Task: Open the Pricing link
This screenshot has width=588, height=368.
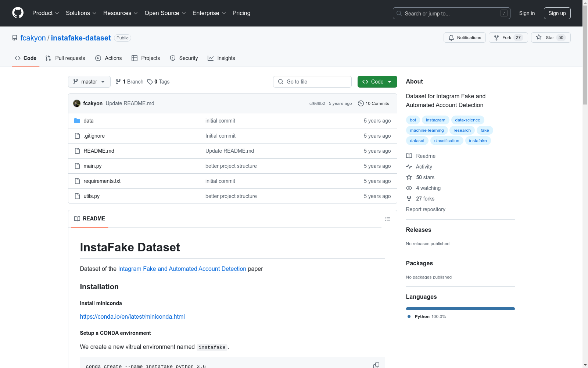Action: (241, 13)
